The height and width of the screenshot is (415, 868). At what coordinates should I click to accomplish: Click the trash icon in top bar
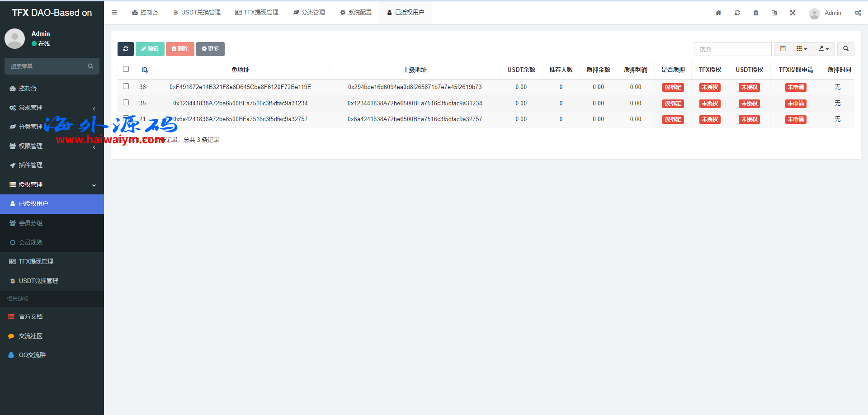coord(756,13)
